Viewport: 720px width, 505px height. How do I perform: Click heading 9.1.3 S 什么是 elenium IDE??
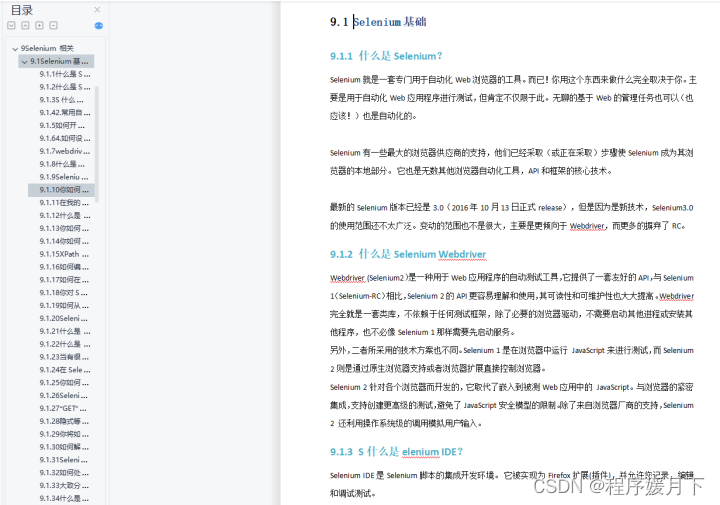pyautogui.click(x=396, y=452)
